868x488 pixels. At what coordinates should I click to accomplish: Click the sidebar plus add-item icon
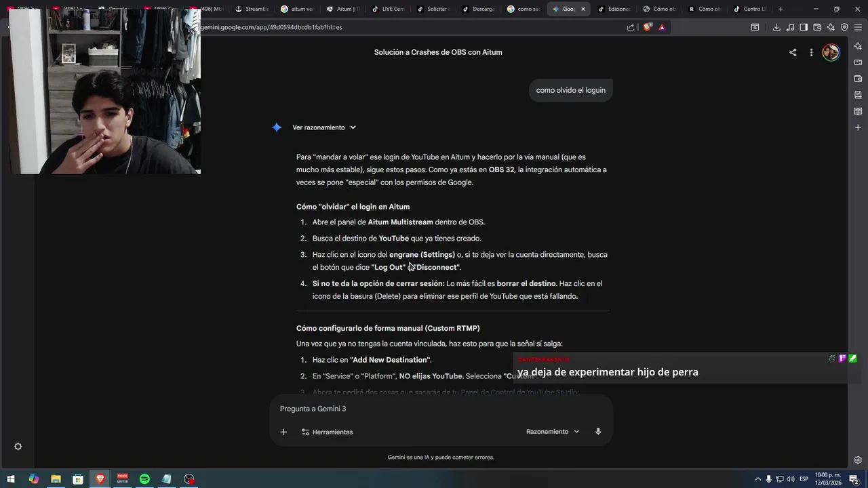pos(858,127)
